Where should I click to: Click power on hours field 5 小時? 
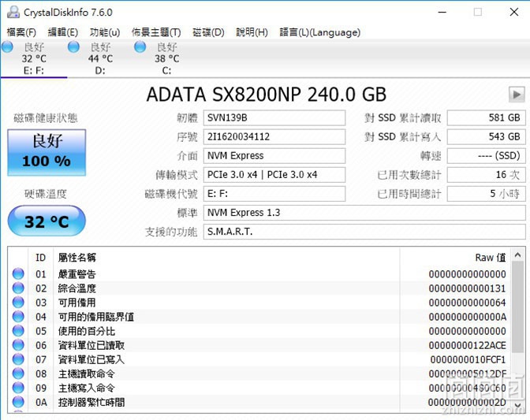(x=487, y=194)
